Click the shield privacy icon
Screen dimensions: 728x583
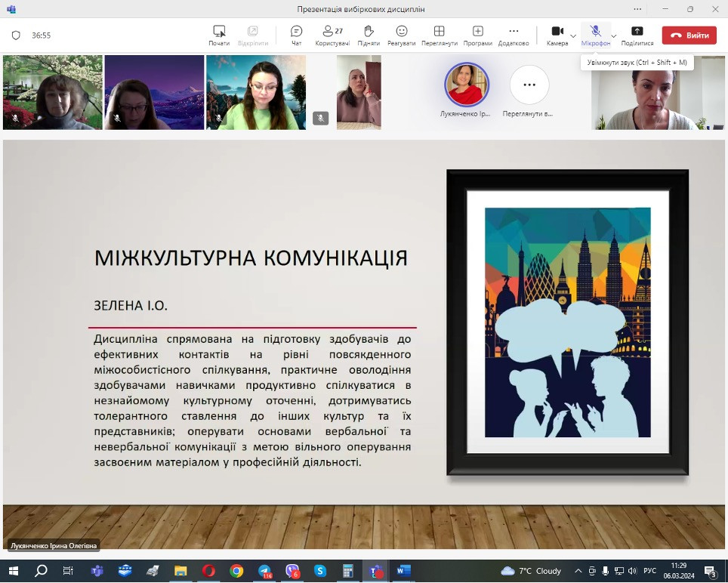point(16,35)
